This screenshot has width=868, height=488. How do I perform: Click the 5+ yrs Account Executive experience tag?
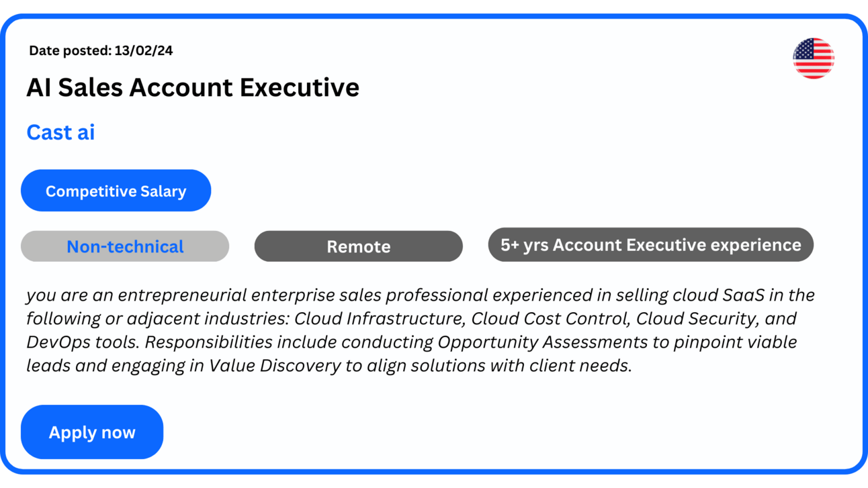[x=651, y=245]
